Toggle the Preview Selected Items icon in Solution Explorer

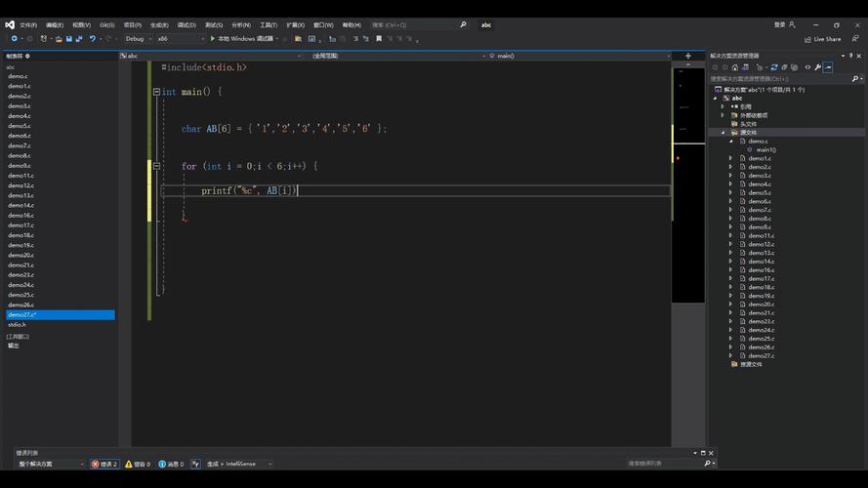pyautogui.click(x=828, y=67)
